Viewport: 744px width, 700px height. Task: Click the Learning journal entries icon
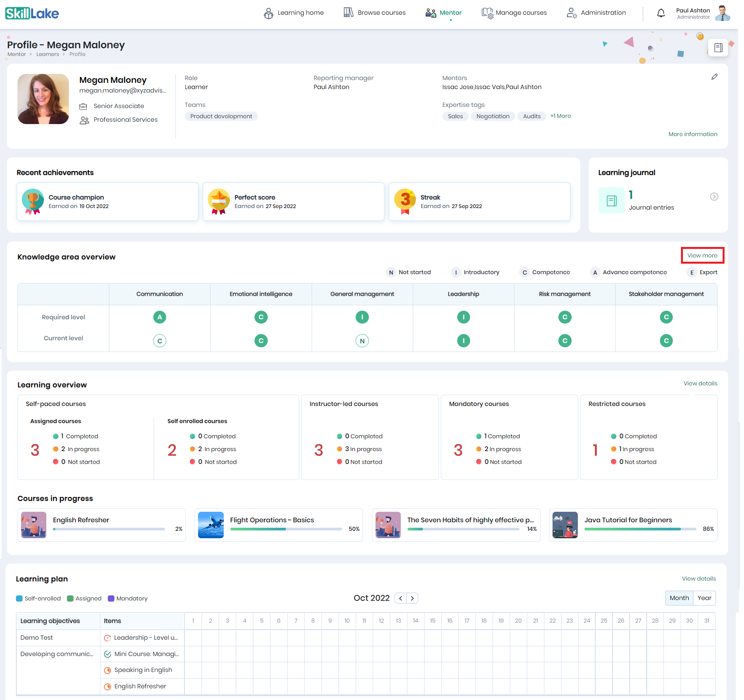tap(611, 201)
